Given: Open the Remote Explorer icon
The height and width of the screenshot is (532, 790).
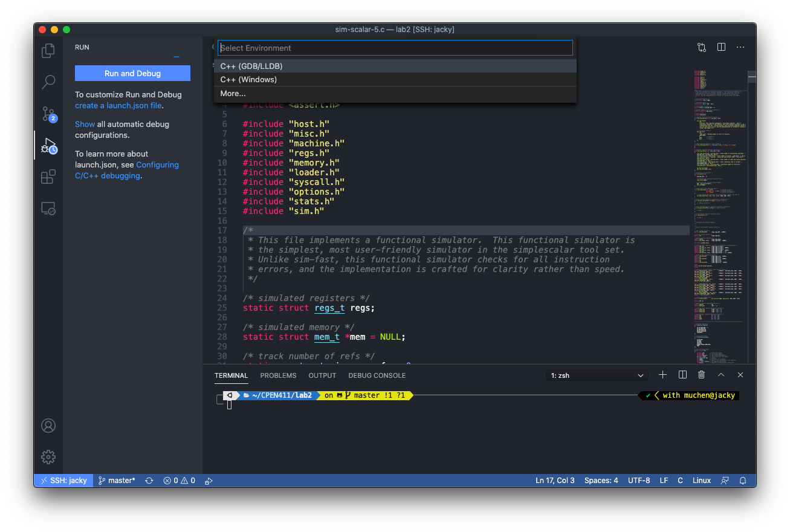Looking at the screenshot, I should [48, 209].
